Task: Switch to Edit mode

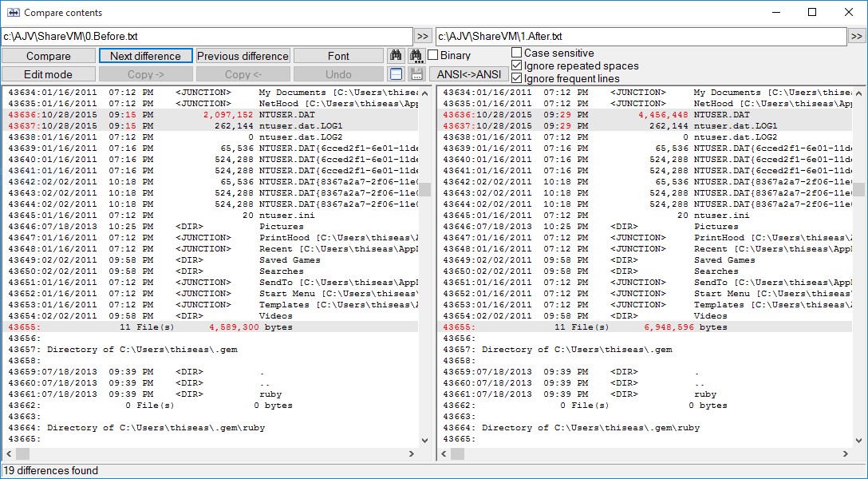Action: (48, 74)
